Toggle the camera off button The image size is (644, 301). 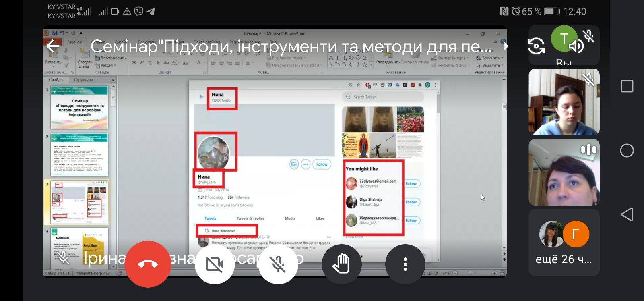tap(215, 264)
